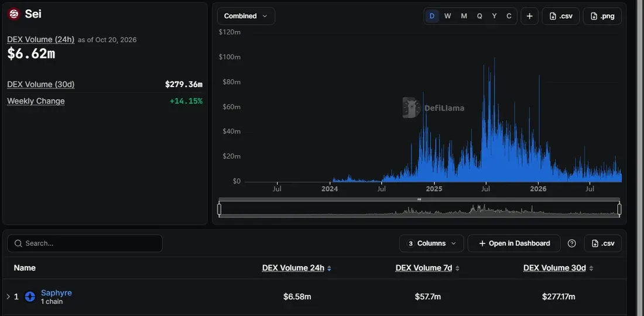Screen dimensions: 644x316
Task: Click the DEX Volume (24h) label
Action: (40, 40)
